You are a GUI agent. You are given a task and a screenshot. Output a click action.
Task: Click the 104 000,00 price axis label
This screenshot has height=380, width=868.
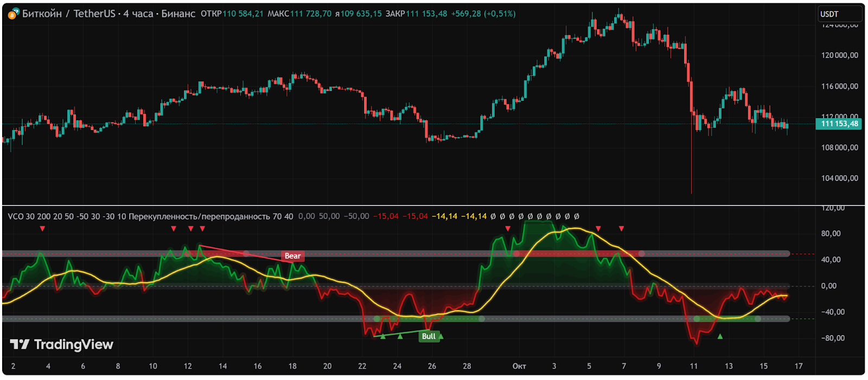coord(839,178)
